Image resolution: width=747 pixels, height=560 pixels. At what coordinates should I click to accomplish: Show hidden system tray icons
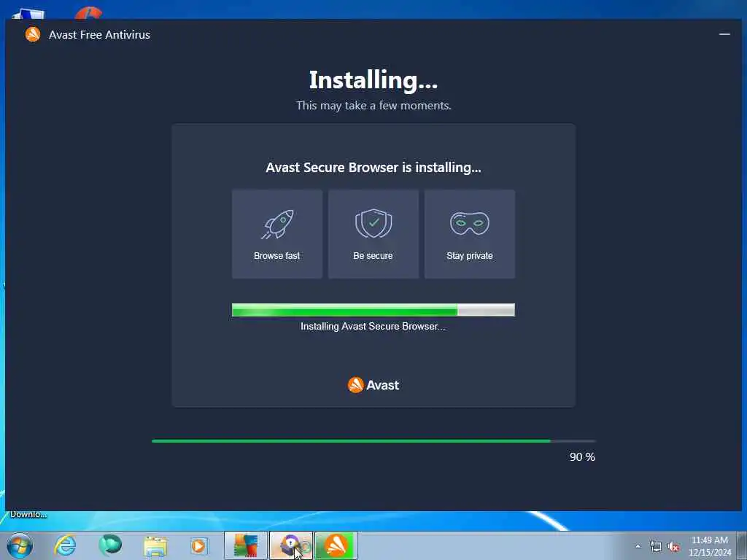click(x=638, y=547)
